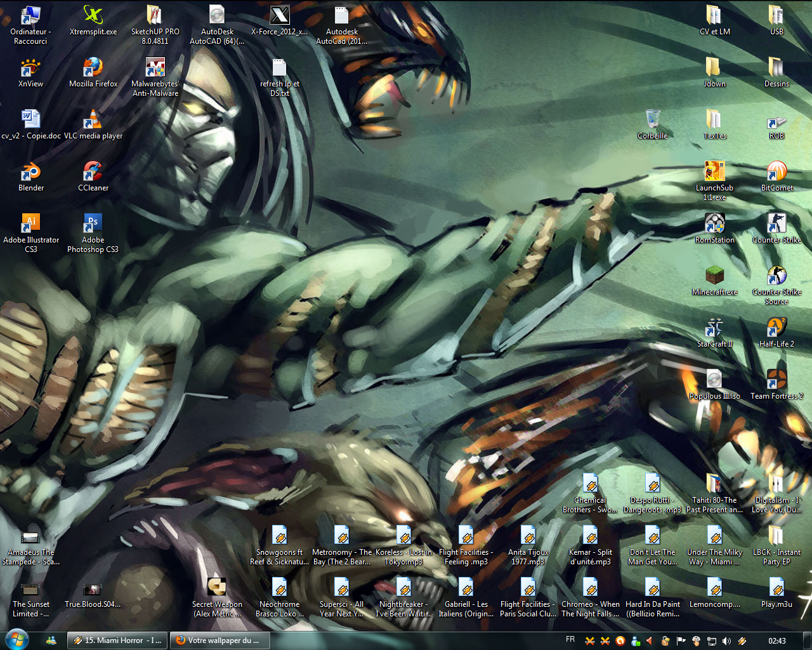
Task: Open the refresh Ip et DS.txt file
Action: point(279,77)
